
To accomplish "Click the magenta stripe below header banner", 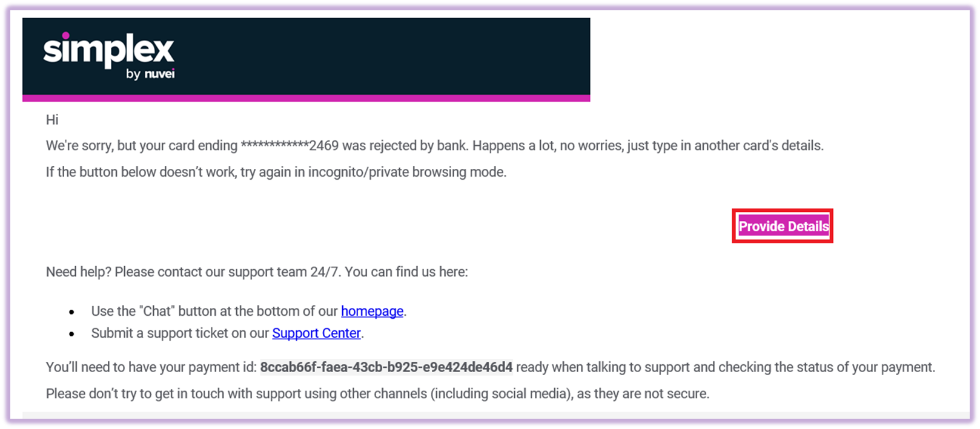I will tap(306, 98).
